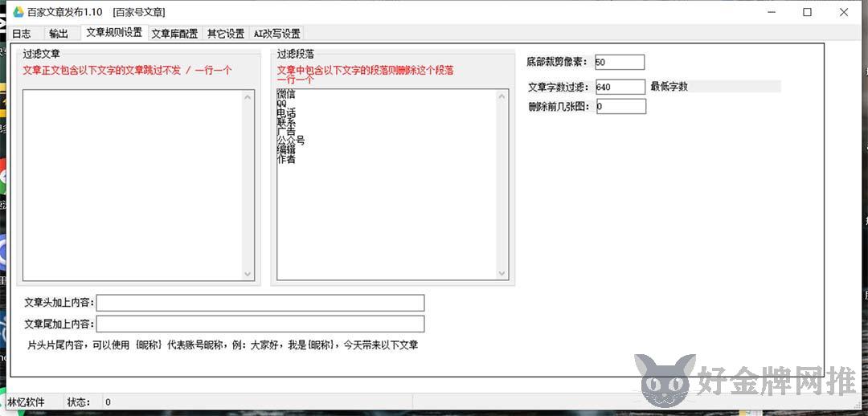Click the 文章头加上内容 text field

(260, 303)
